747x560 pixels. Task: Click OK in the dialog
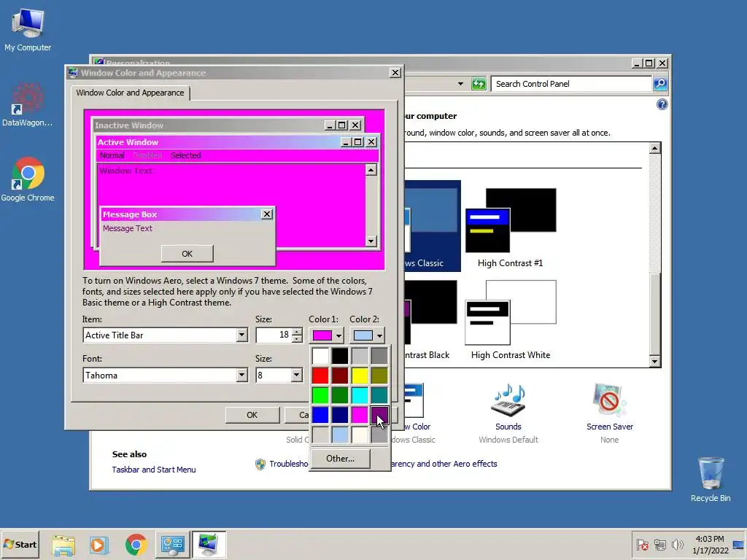click(x=252, y=415)
